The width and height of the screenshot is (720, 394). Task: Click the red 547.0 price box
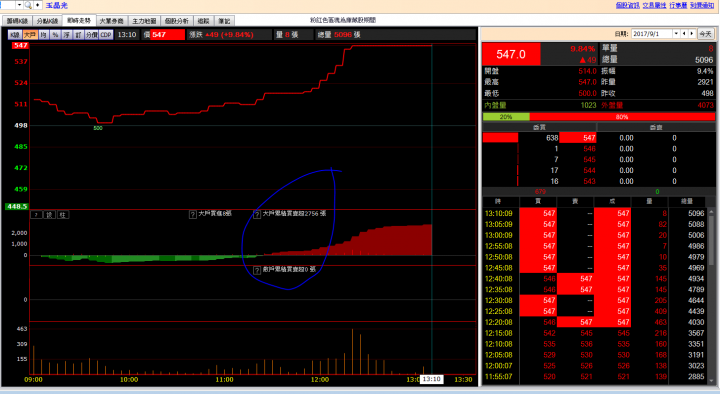pyautogui.click(x=511, y=54)
